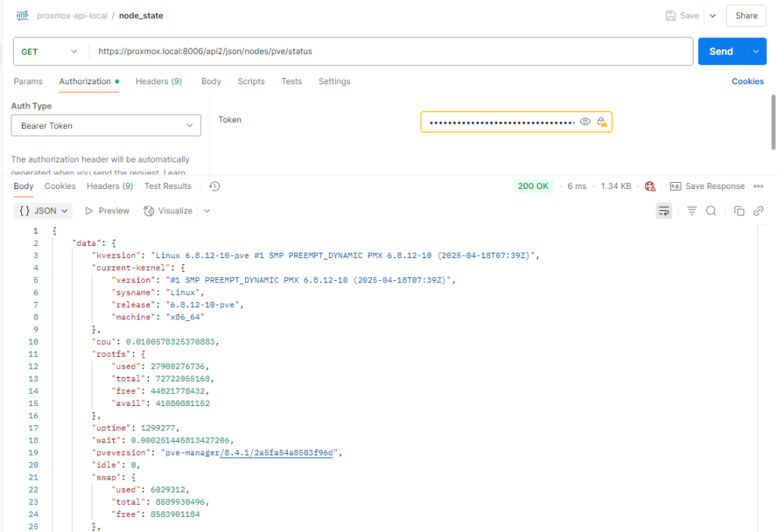Click the lock warning icon beside the token
Viewport: 777px width, 532px height.
click(602, 121)
